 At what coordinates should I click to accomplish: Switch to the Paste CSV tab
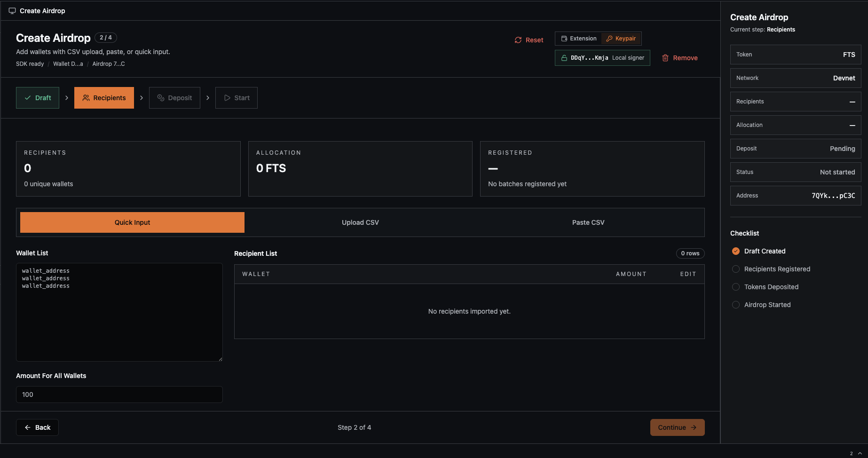[x=588, y=222]
